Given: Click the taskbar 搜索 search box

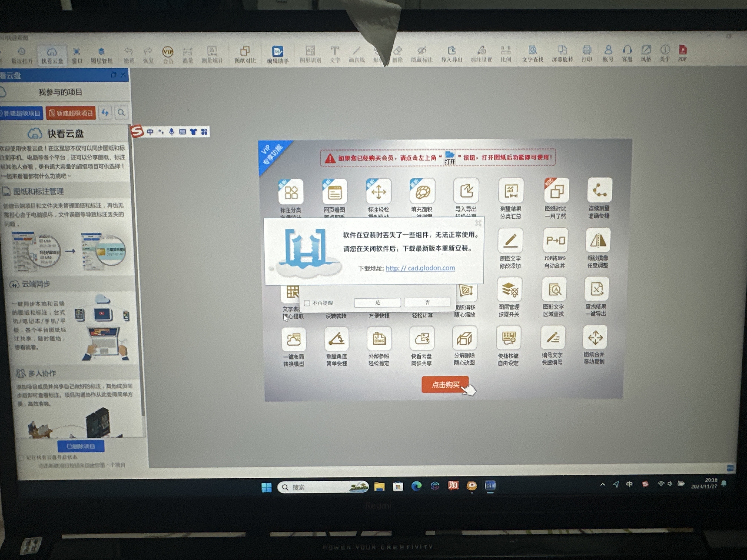Looking at the screenshot, I should [323, 487].
